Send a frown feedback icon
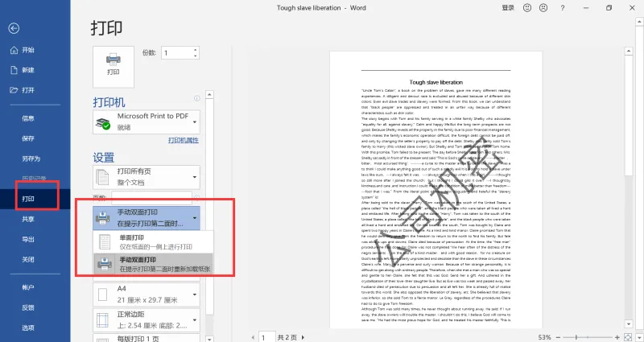 [x=543, y=8]
